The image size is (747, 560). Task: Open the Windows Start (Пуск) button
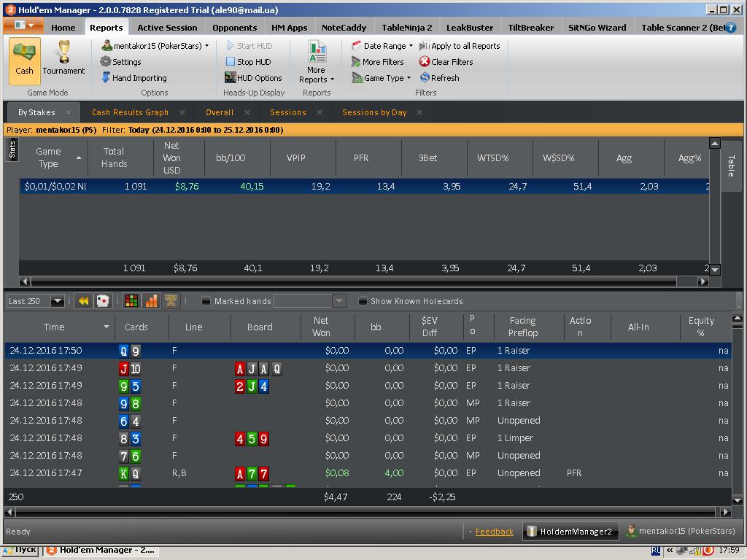tap(20, 551)
